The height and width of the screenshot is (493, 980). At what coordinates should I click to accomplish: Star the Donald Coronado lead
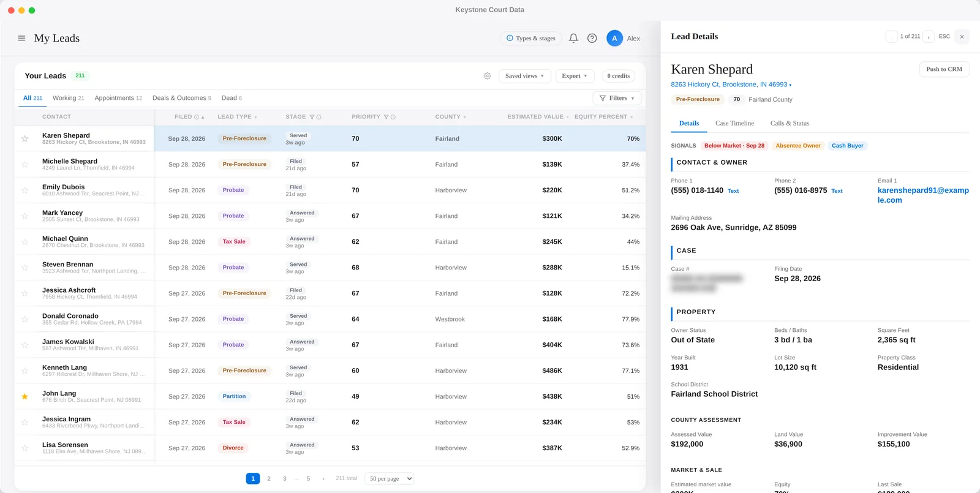[25, 319]
